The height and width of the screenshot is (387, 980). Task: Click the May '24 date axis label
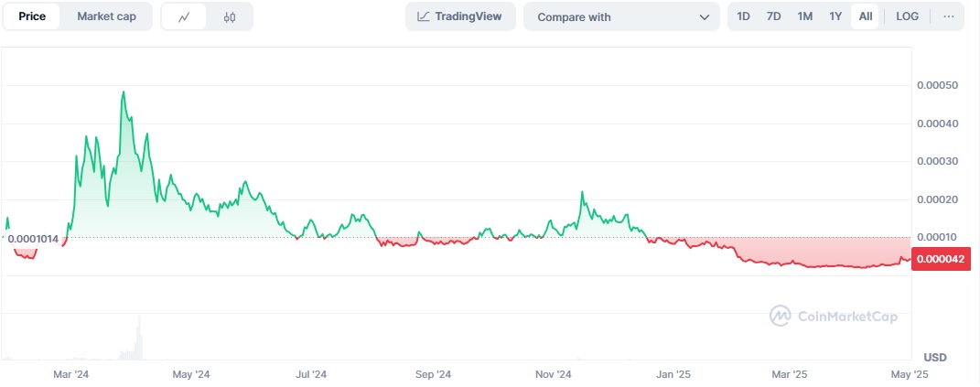190,374
